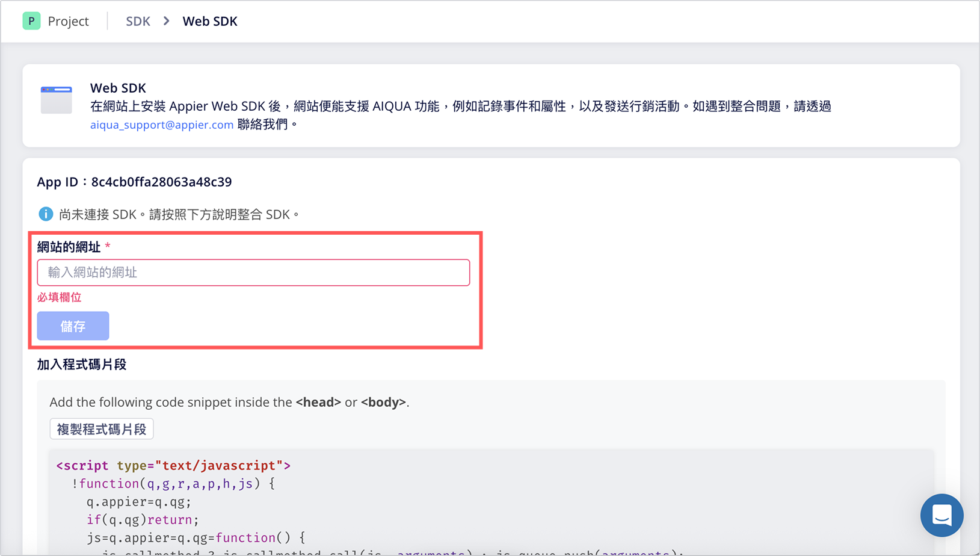
Task: Click the if(q.qg)return; code line
Action: point(143,520)
